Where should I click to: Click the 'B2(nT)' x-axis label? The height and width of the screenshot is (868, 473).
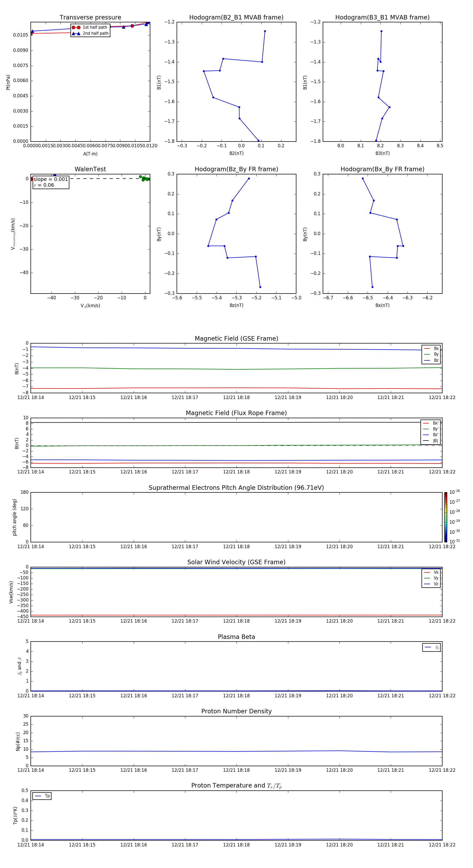[x=236, y=153]
